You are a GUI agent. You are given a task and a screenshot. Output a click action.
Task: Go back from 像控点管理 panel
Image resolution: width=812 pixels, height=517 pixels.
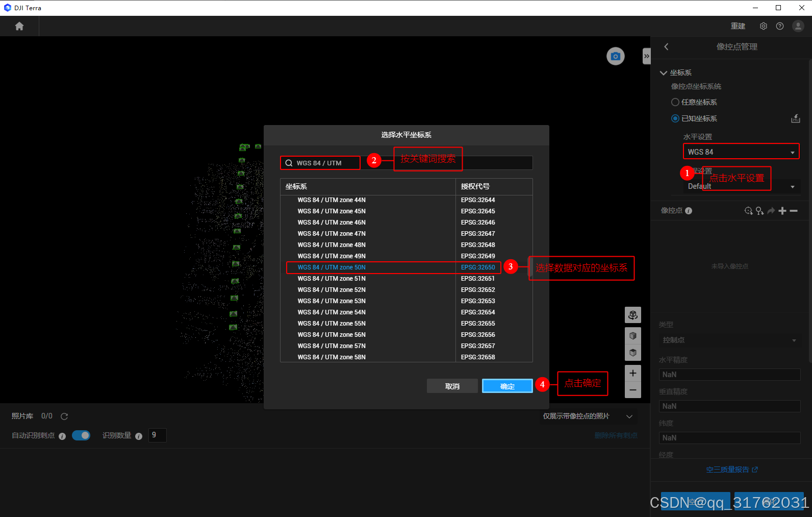(666, 46)
